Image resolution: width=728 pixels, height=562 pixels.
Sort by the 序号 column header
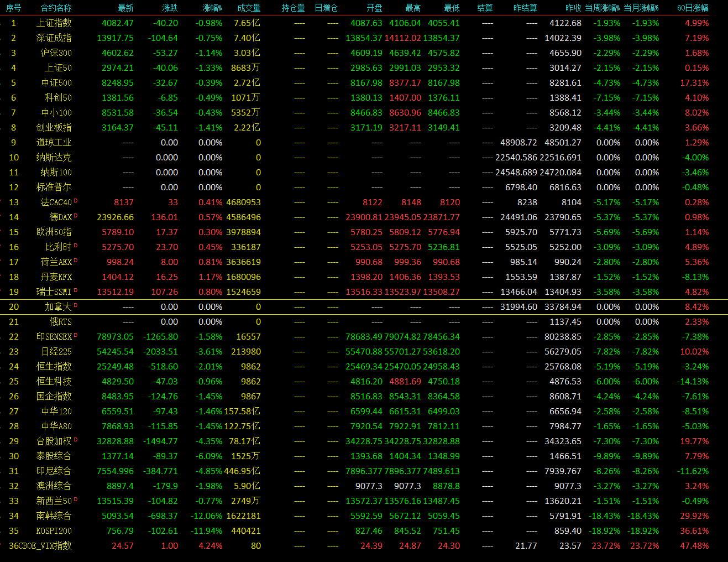(13, 8)
